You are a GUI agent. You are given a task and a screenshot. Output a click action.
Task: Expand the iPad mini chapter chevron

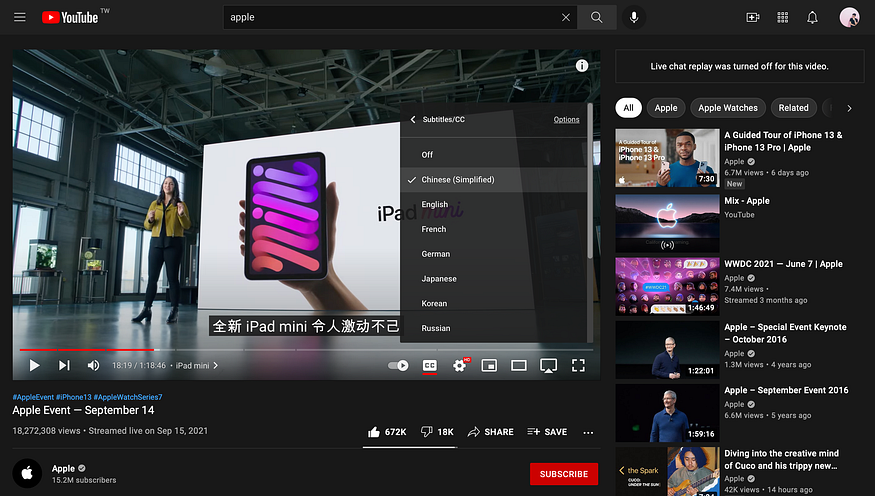pos(216,365)
